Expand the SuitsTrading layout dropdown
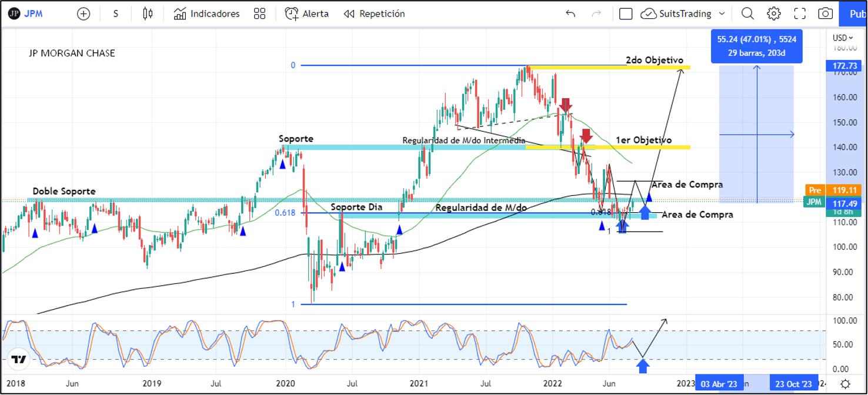Image resolution: width=868 pixels, height=395 pixels. pyautogui.click(x=722, y=14)
